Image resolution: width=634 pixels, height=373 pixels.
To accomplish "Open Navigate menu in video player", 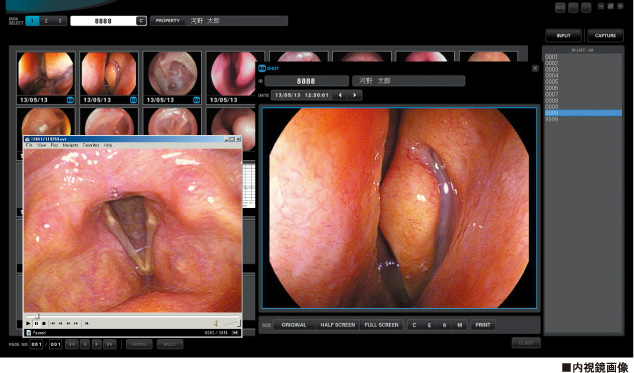I will click(x=70, y=145).
